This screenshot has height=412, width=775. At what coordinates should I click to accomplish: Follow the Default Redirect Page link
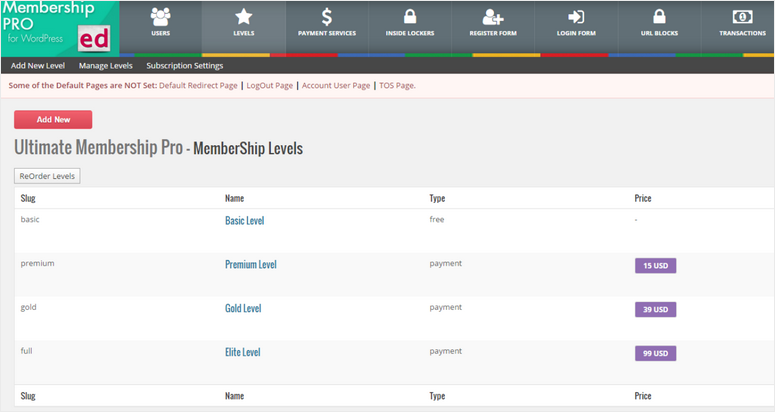[198, 85]
